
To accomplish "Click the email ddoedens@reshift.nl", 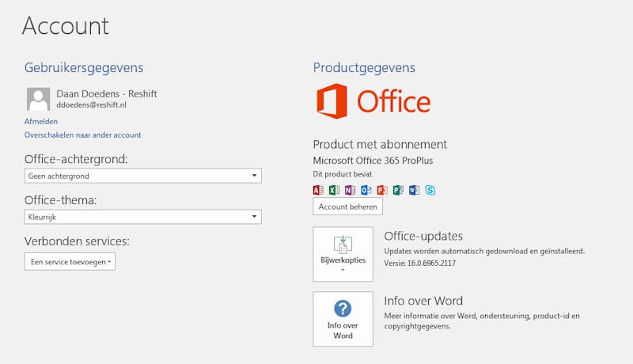I will (x=91, y=105).
